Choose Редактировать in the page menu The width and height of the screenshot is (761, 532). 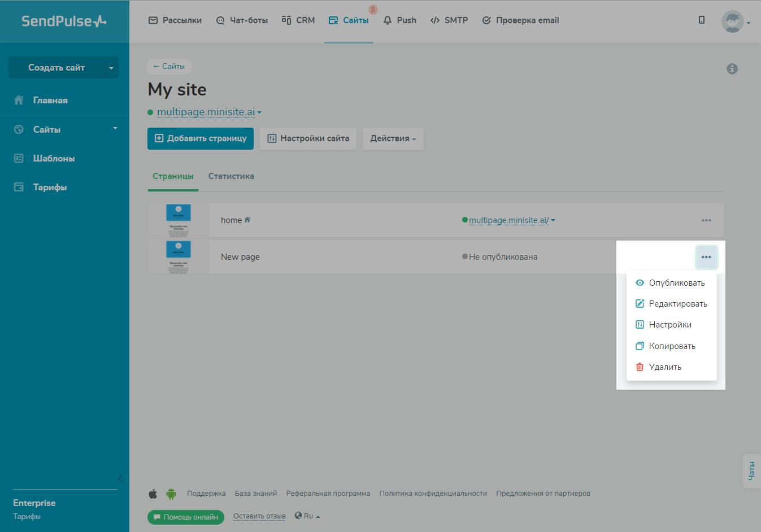click(671, 304)
